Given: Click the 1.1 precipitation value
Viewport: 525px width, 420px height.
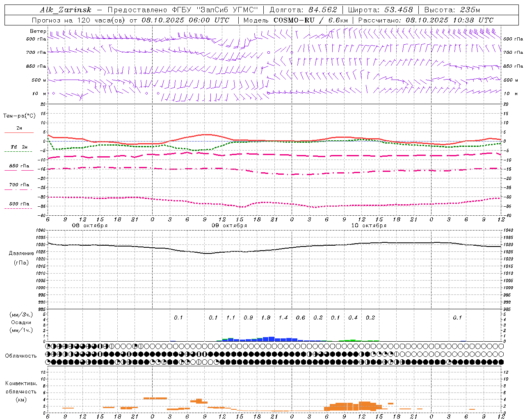Looking at the screenshot, I should point(231,317).
